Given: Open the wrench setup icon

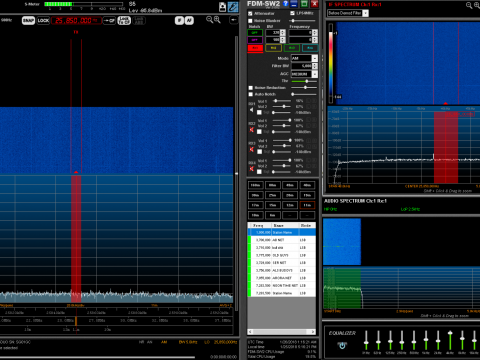Looking at the screenshot, I should point(233,7).
